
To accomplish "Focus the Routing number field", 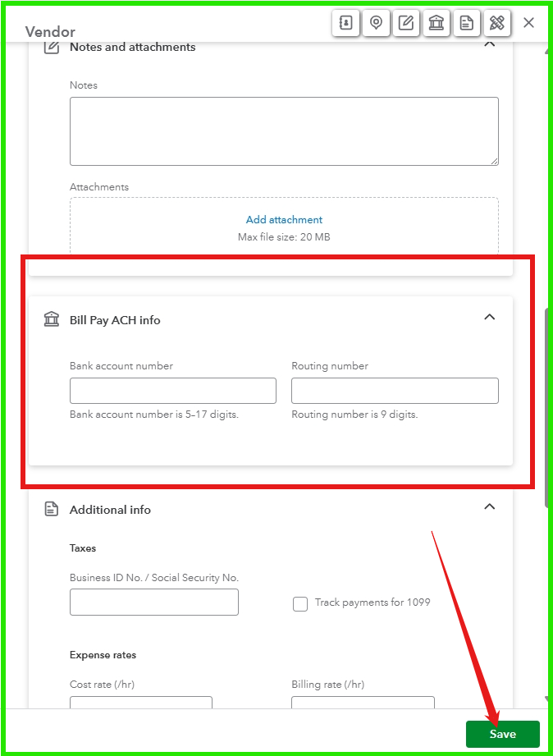I will click(395, 391).
